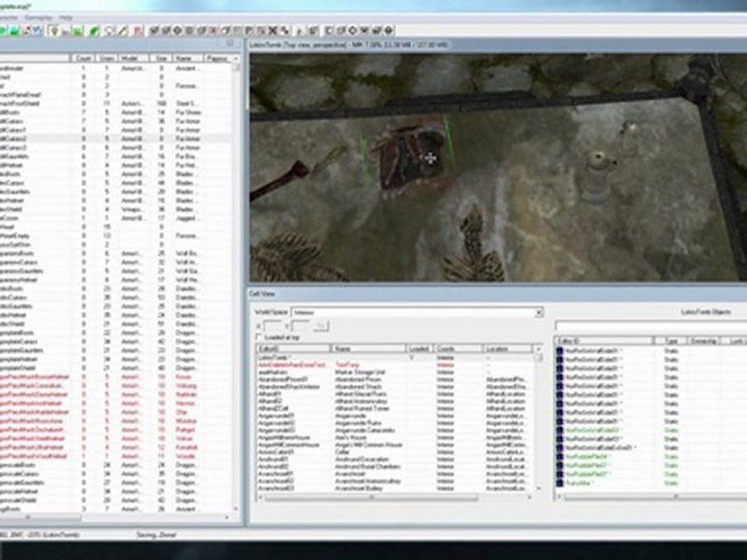Select the Abandoned Prison cell row
The width and height of the screenshot is (747, 560).
tap(395, 380)
